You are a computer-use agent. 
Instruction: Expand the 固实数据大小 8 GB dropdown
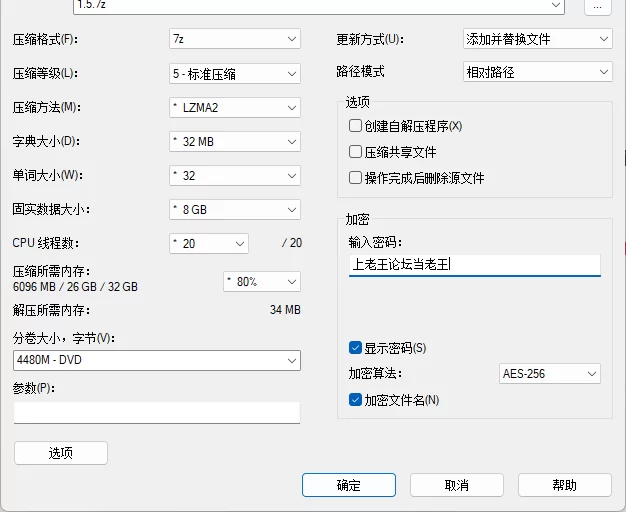(x=235, y=209)
